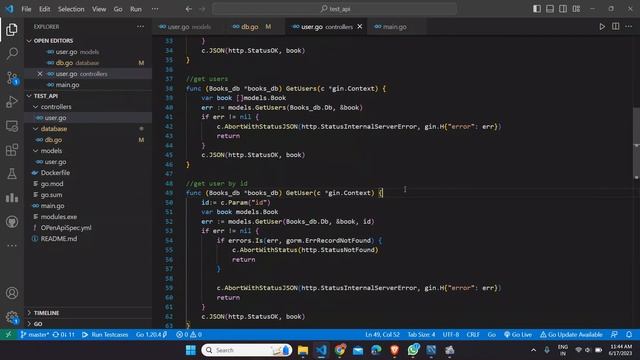Show more menu bar items
The height and width of the screenshot is (360, 640).
pos(155,9)
